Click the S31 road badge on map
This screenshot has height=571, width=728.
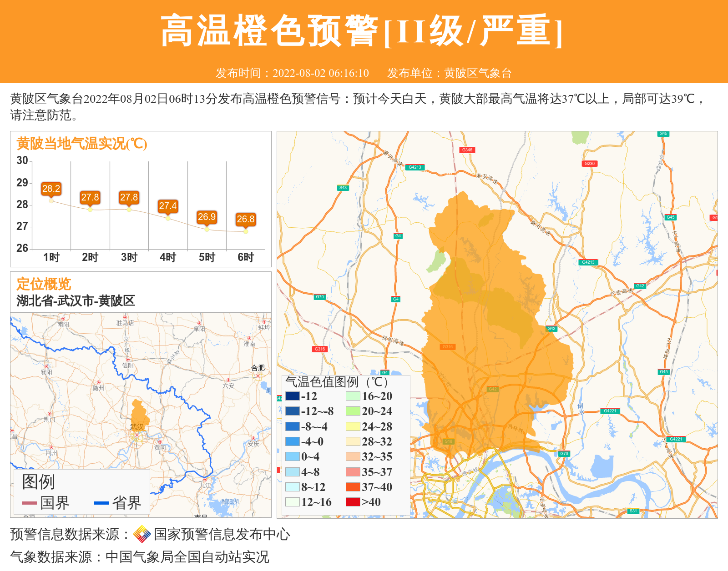click(633, 511)
